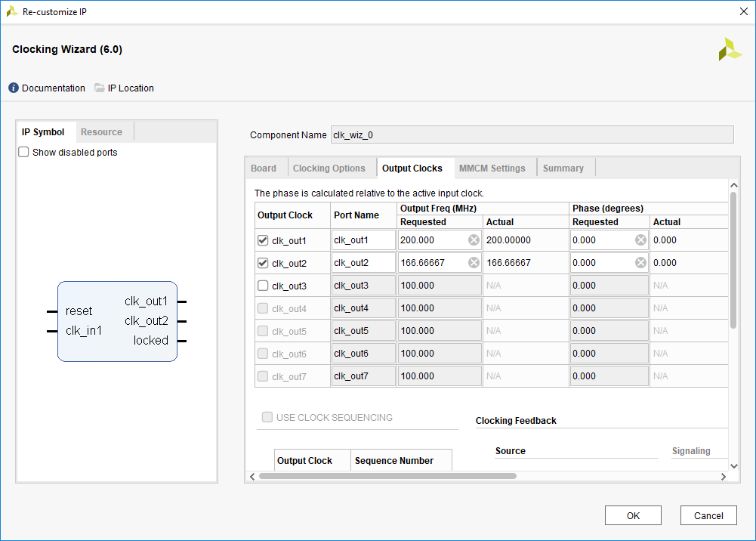Toggle Show disabled ports checkbox
Image resolution: width=756 pixels, height=541 pixels.
pos(23,152)
